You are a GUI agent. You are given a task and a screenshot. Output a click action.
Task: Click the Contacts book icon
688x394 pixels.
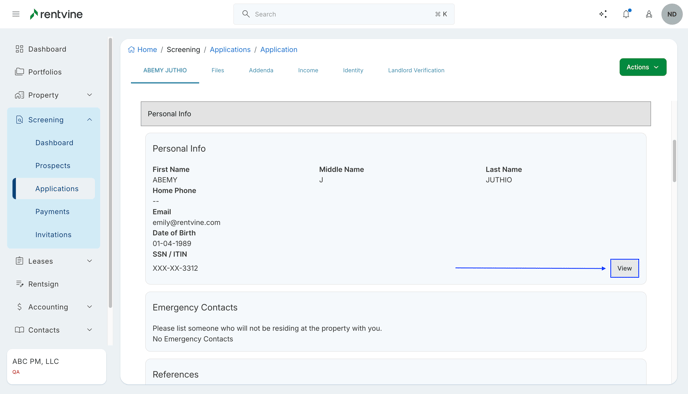(19, 330)
